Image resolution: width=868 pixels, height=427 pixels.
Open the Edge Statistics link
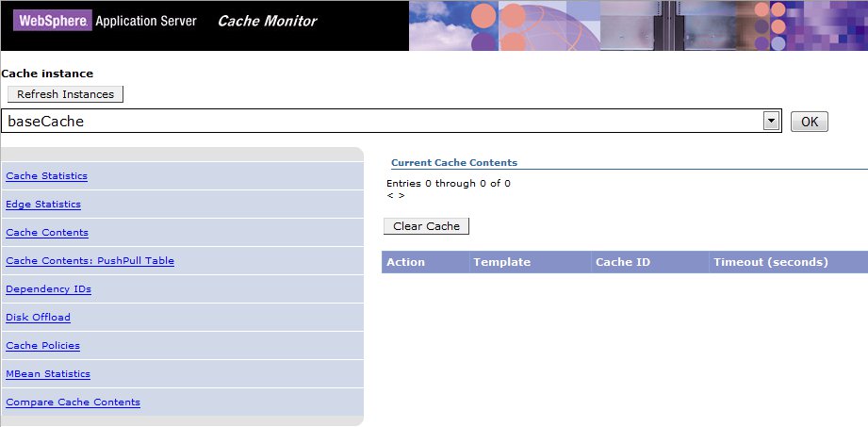[43, 205]
